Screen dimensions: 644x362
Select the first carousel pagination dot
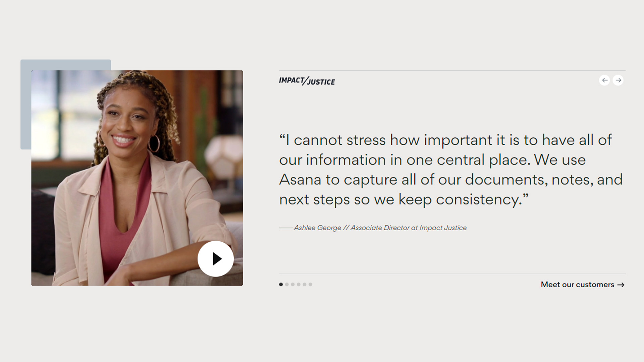(281, 285)
